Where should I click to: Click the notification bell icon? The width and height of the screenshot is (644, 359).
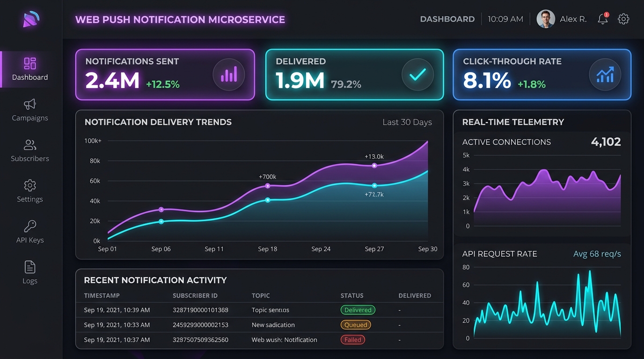[x=603, y=19]
